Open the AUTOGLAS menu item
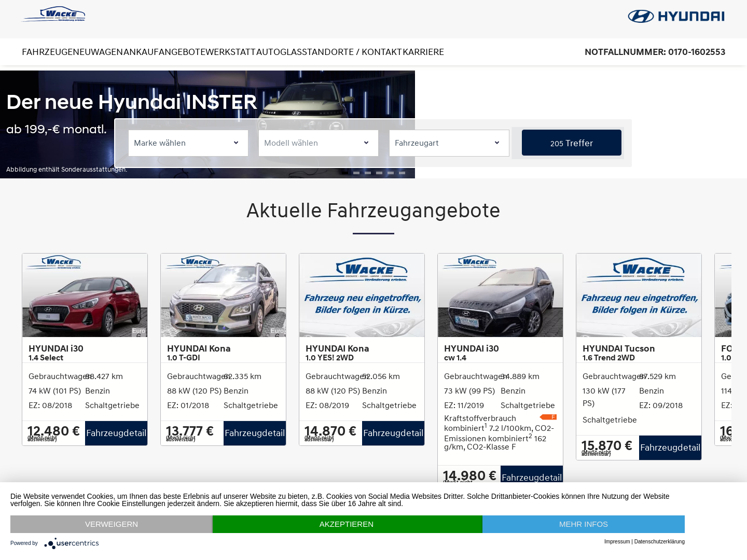This screenshot has height=560, width=747. pyautogui.click(x=279, y=52)
